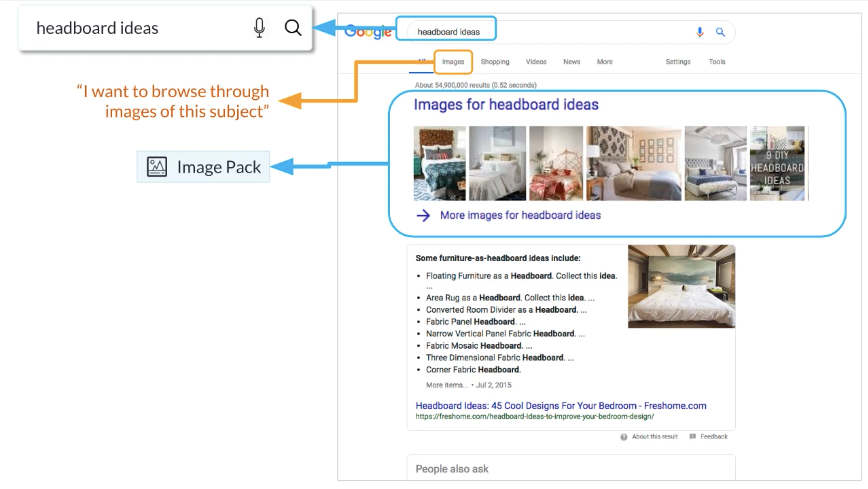Open More images for headboard ideas link
Viewport: 868px width, 489px height.
(x=520, y=215)
